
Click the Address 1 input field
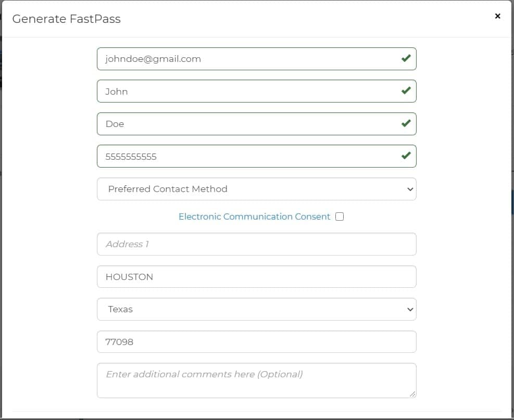256,244
